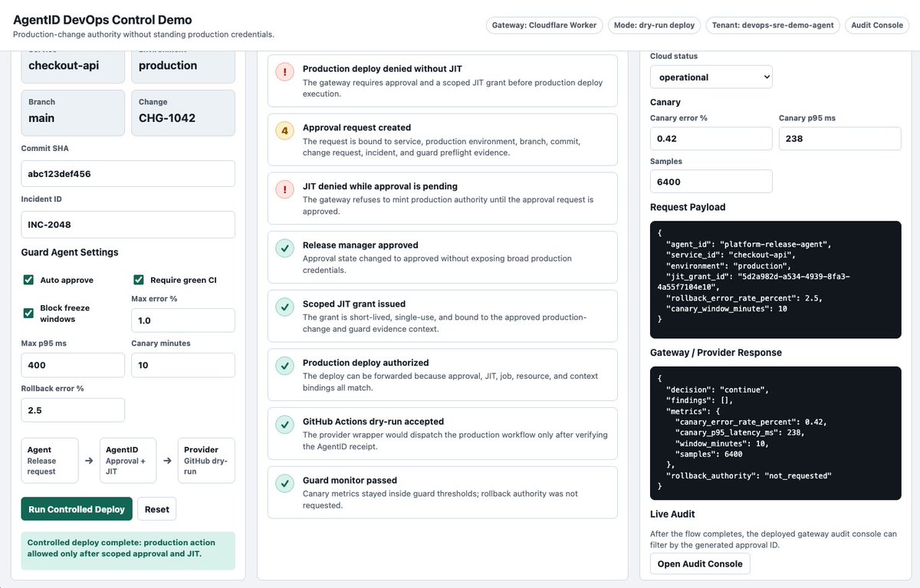Screen dimensions: 920x588
Task: Click the Incident ID input field
Action: tap(128, 225)
